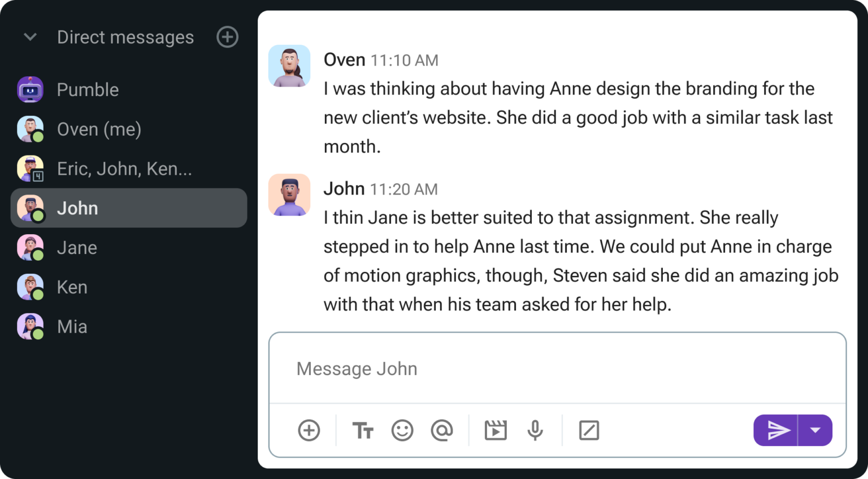This screenshot has width=868, height=479.
Task: Open text formatting options
Action: (x=363, y=430)
